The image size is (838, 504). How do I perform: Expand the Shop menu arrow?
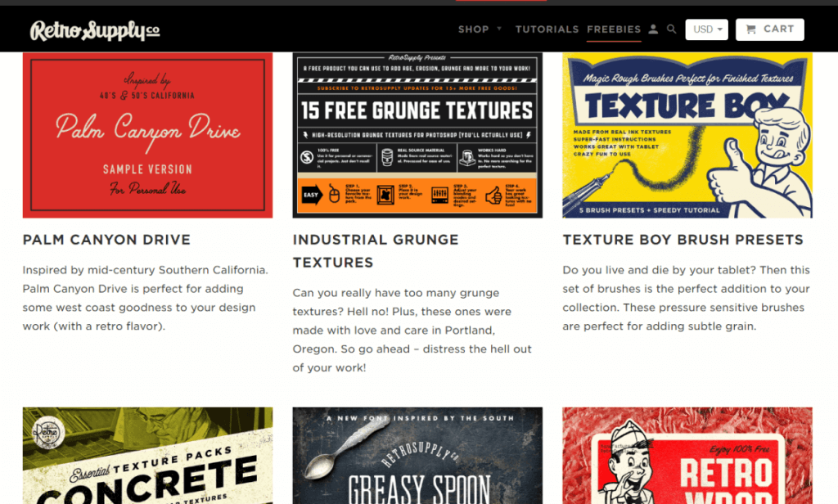[x=500, y=29]
